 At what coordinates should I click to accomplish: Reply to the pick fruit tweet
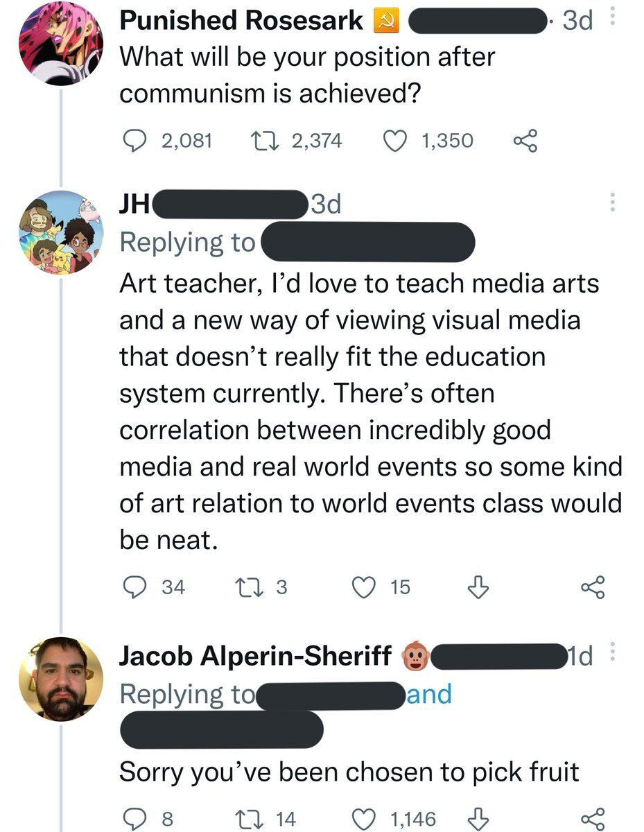[132, 819]
